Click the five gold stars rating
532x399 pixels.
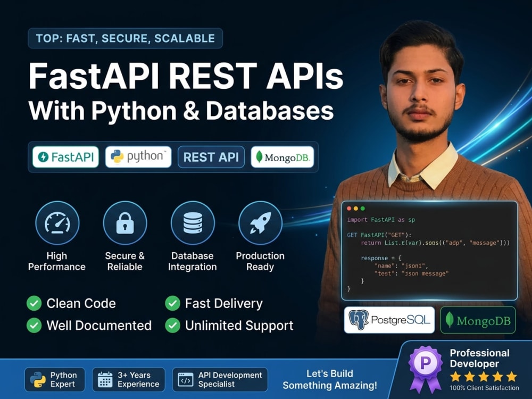(x=484, y=377)
